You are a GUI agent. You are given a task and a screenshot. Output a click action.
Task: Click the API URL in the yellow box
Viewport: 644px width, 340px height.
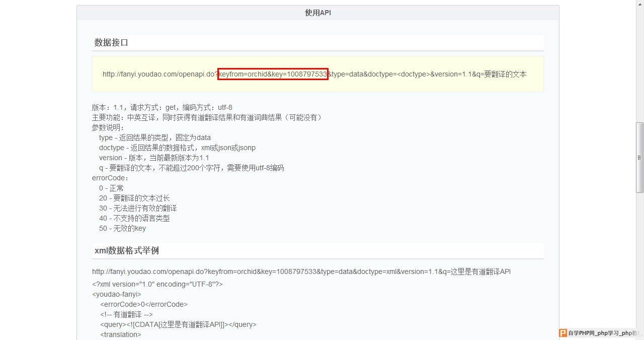314,74
